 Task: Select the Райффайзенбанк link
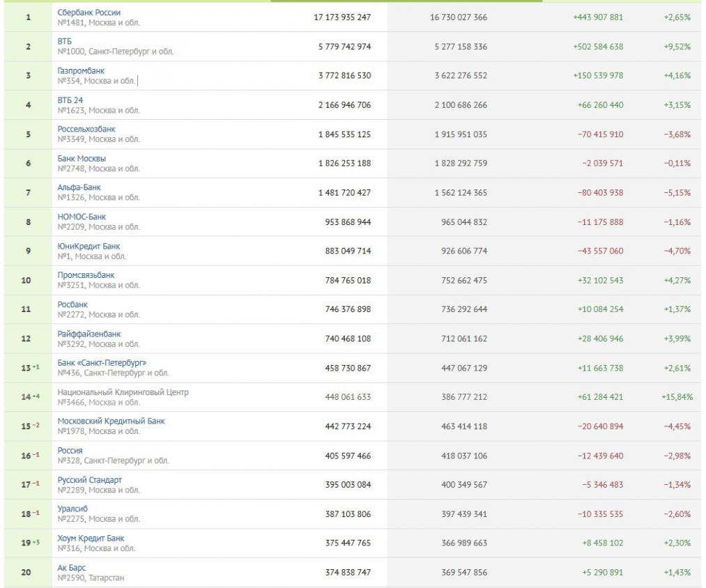tap(89, 334)
